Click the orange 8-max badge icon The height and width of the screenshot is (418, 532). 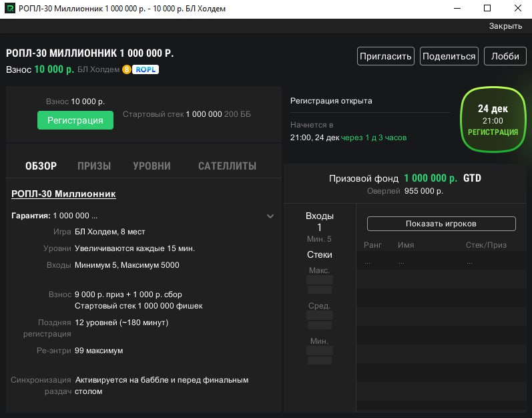pyautogui.click(x=127, y=69)
